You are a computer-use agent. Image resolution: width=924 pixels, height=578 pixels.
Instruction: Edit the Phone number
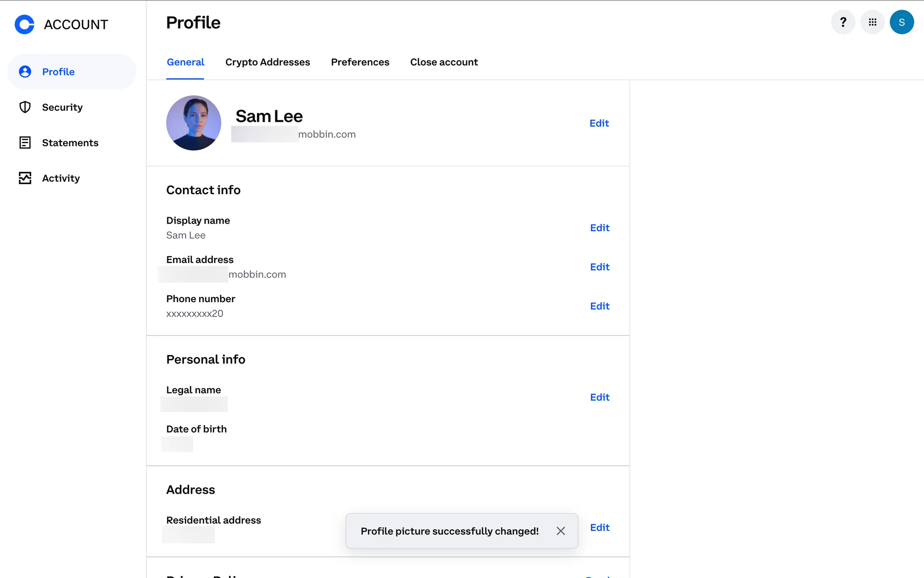point(600,306)
